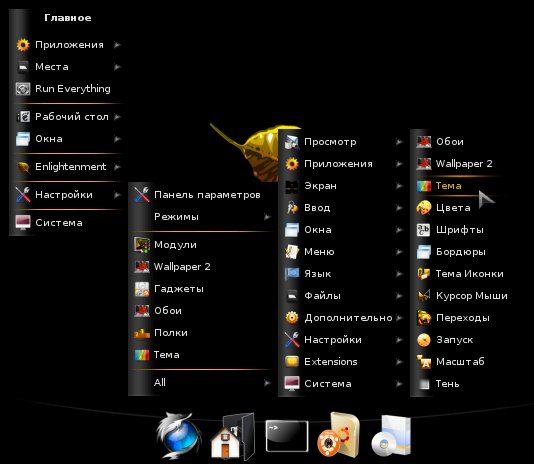Expand the Экран submenu arrow
The height and width of the screenshot is (464, 534).
pyautogui.click(x=399, y=186)
